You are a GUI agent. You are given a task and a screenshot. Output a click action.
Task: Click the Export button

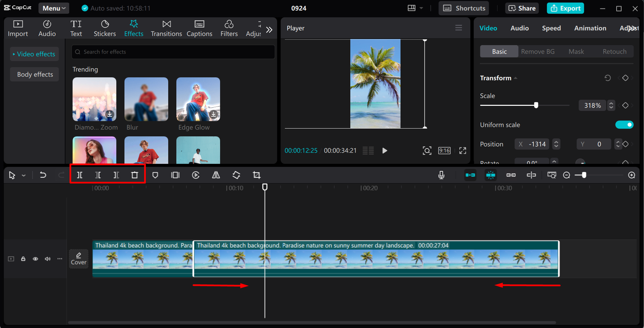pyautogui.click(x=565, y=8)
